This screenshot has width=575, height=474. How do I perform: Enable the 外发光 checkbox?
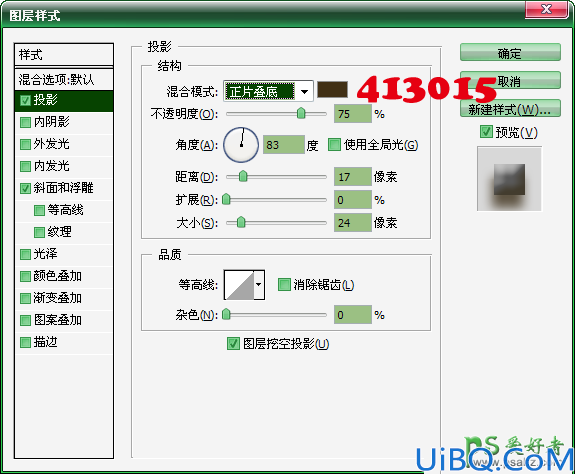25,144
